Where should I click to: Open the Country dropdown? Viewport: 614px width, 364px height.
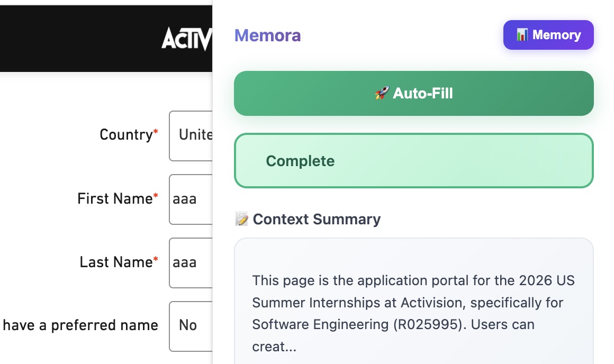click(191, 135)
